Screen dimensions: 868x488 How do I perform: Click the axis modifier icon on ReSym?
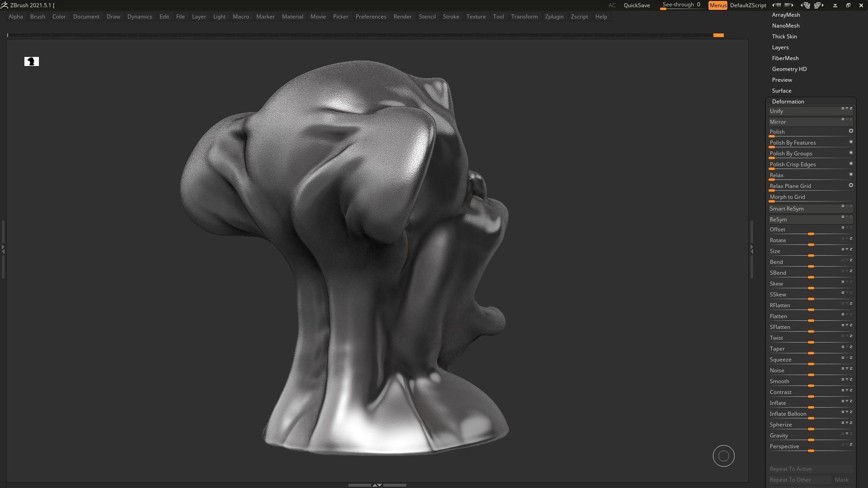pyautogui.click(x=847, y=217)
